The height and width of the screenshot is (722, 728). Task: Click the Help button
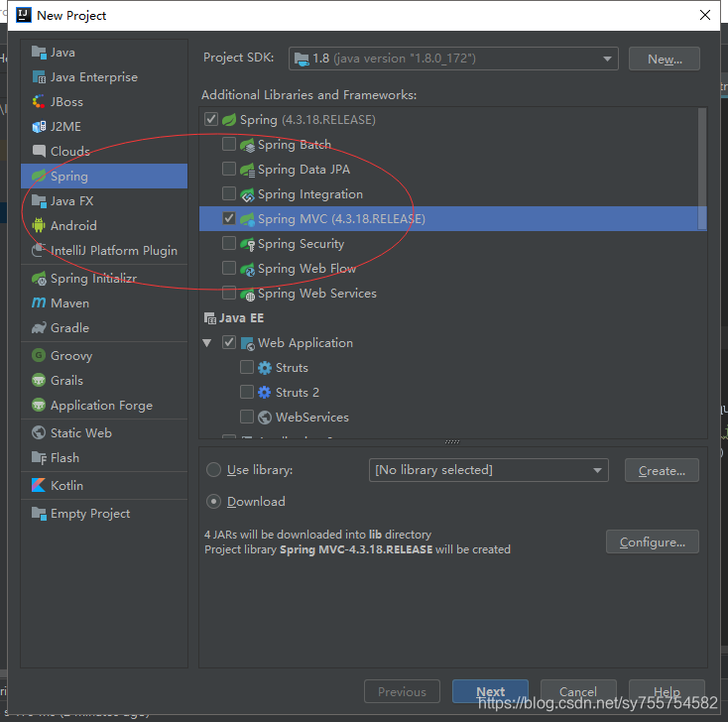pyautogui.click(x=667, y=691)
